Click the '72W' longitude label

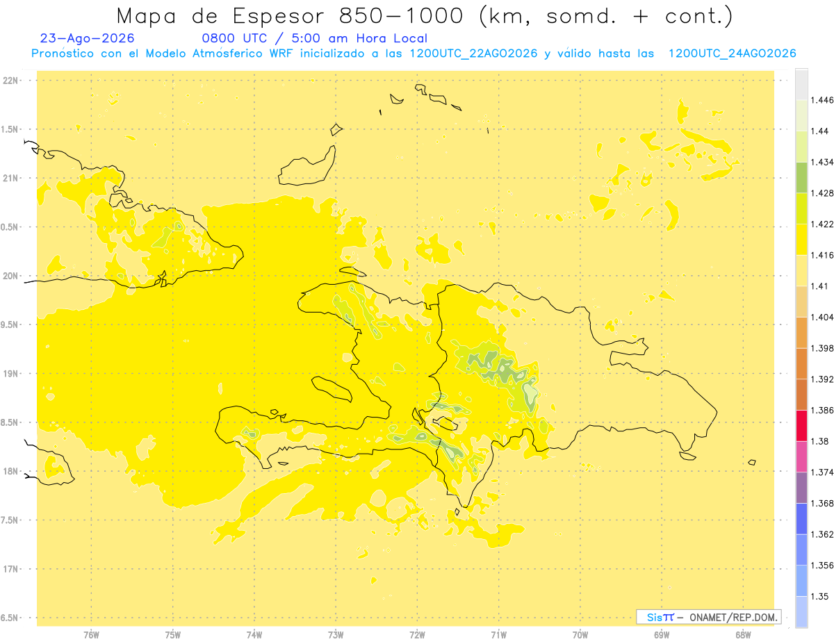pyautogui.click(x=417, y=634)
